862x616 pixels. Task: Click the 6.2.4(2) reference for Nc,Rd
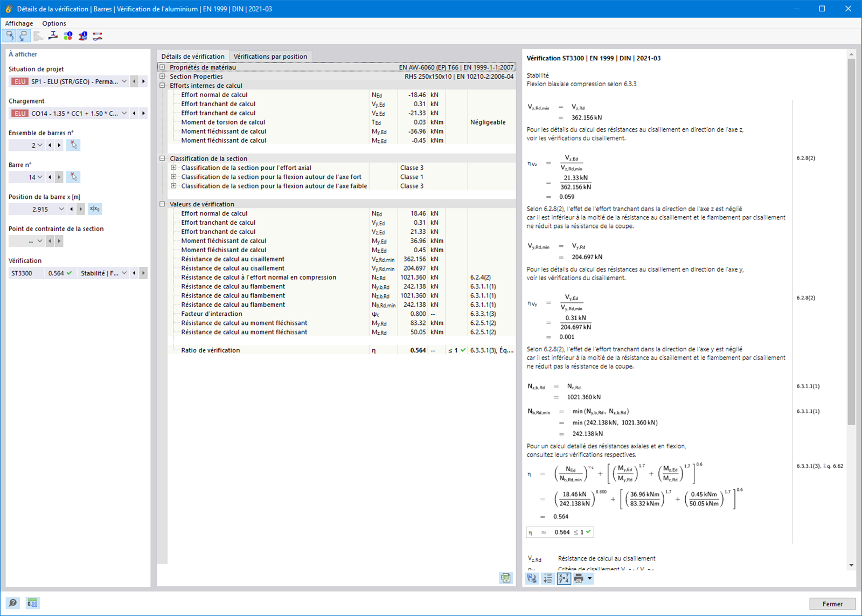coord(480,278)
